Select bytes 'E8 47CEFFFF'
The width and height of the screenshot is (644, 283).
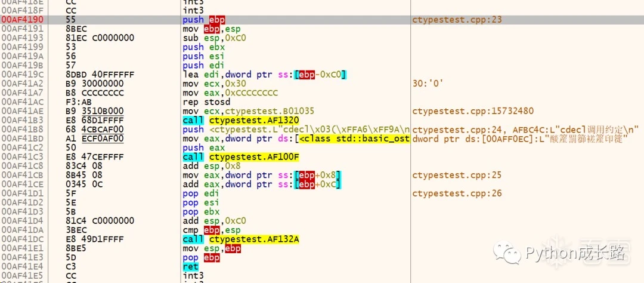[x=94, y=156]
